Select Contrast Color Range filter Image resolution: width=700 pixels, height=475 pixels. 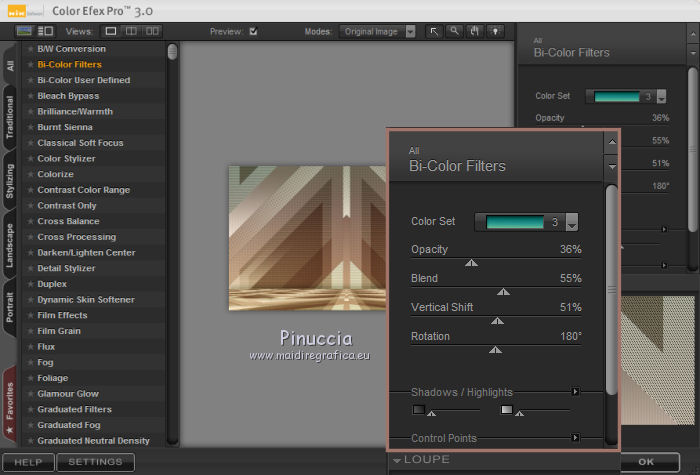[x=83, y=190]
